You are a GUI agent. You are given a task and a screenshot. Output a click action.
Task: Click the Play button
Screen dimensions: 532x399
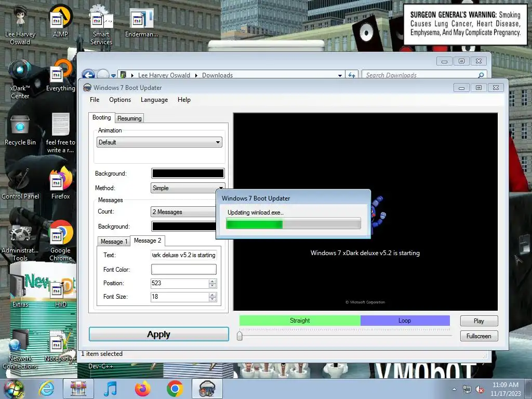(478, 321)
